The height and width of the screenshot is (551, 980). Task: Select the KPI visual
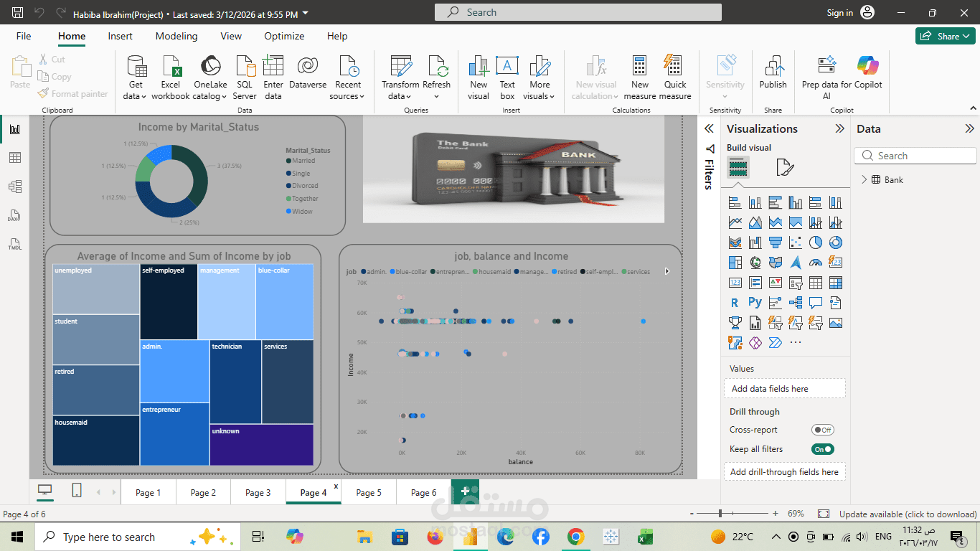point(775,283)
